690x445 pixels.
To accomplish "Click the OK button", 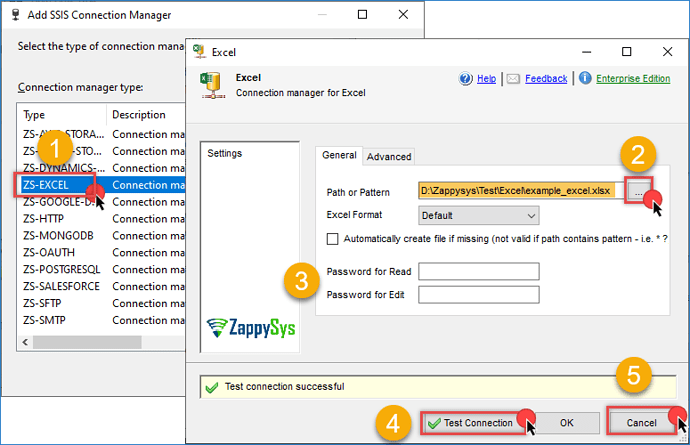I will pos(566,422).
